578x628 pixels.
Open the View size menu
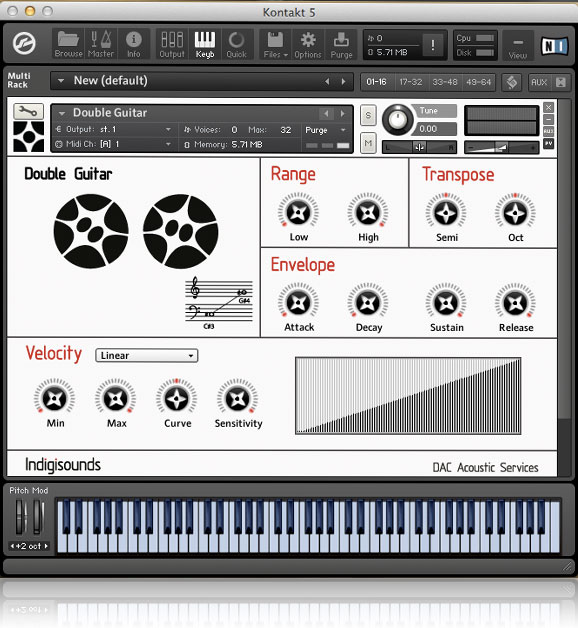(518, 46)
